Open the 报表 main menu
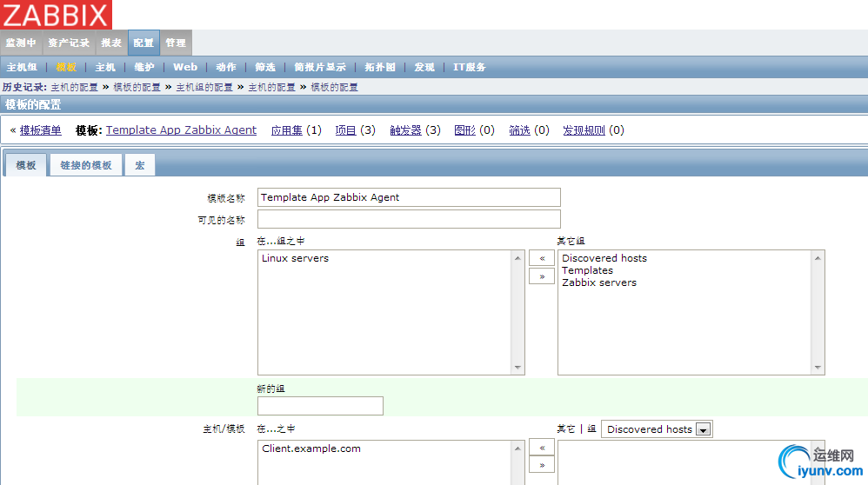868x485 pixels. pyautogui.click(x=111, y=43)
